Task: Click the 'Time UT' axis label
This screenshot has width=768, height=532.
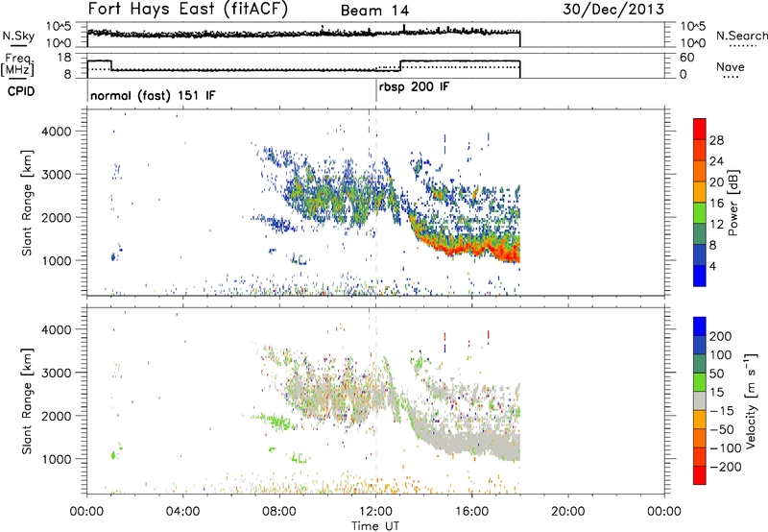Action: pyautogui.click(x=374, y=526)
